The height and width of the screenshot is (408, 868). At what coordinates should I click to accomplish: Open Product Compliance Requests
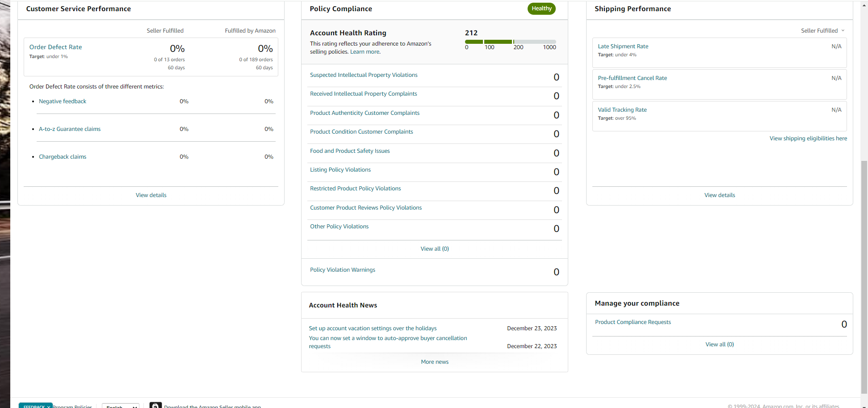coord(633,322)
